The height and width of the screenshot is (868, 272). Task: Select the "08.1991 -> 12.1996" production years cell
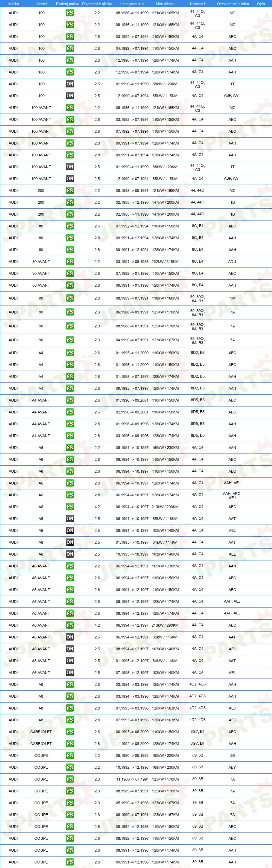(x=132, y=850)
